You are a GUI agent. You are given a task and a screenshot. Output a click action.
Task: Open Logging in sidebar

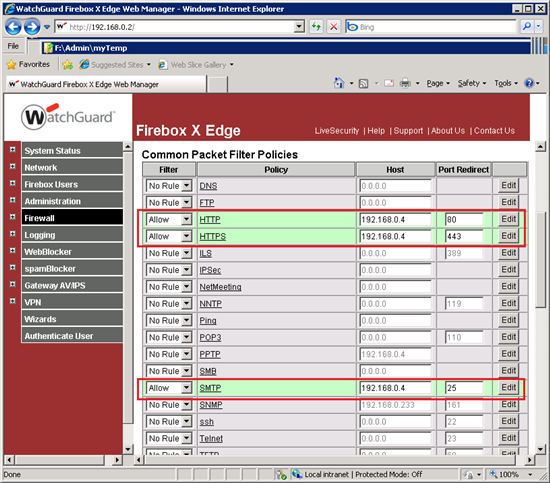coord(72,235)
